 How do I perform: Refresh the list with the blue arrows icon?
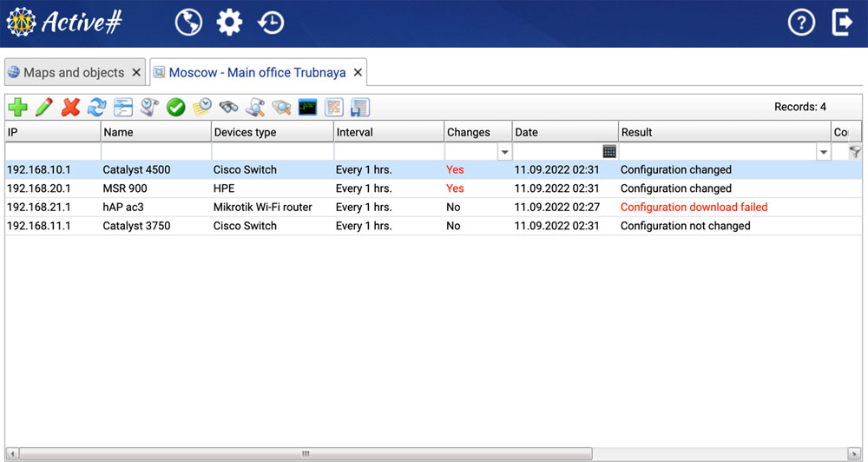[x=96, y=108]
